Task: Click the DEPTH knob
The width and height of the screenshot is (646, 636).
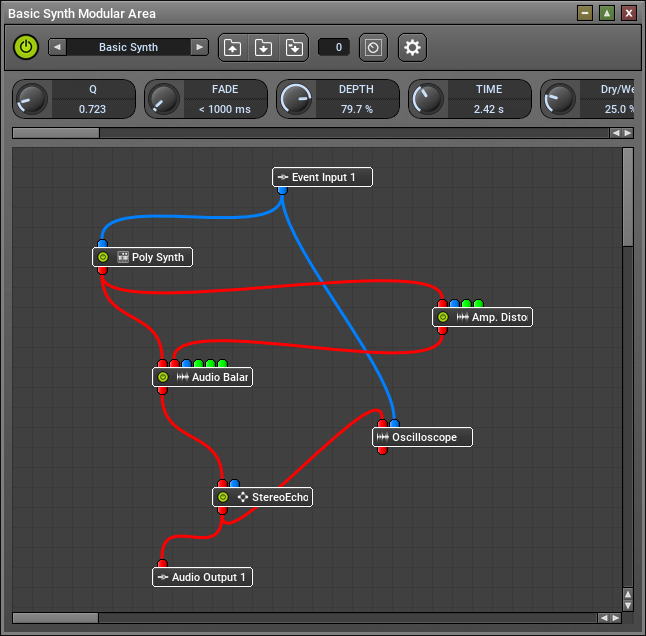Action: coord(295,99)
